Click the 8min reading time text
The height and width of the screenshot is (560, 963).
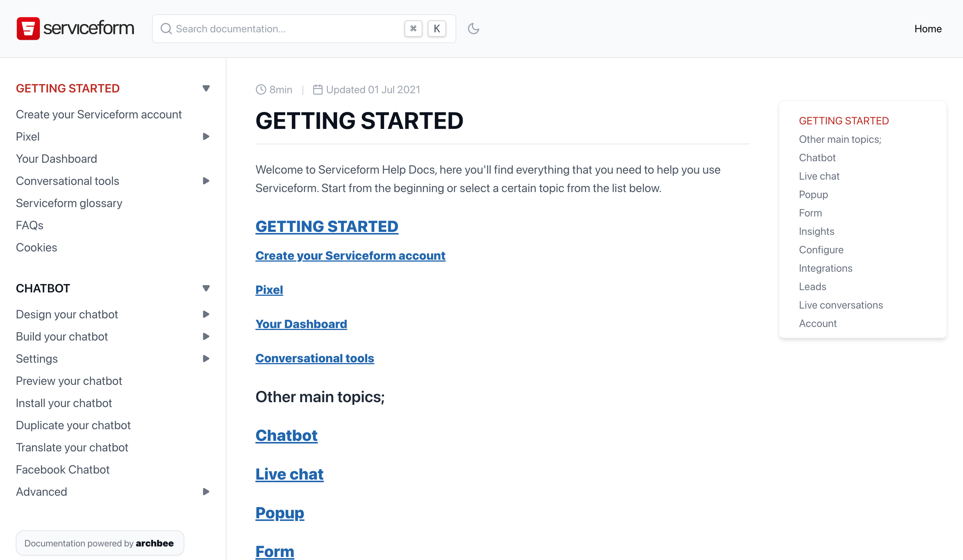coord(281,90)
